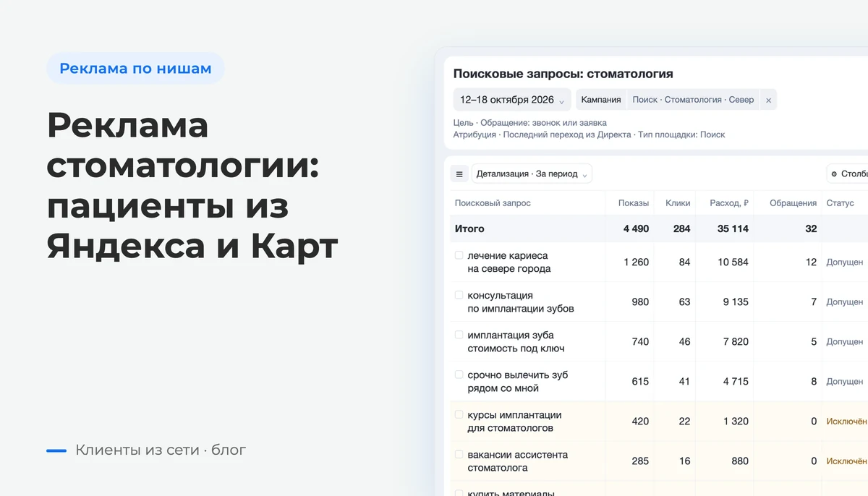Screen dimensions: 868x496
Task: Click the Поиск · Стоматология · Север filter chip
Action: [693, 100]
